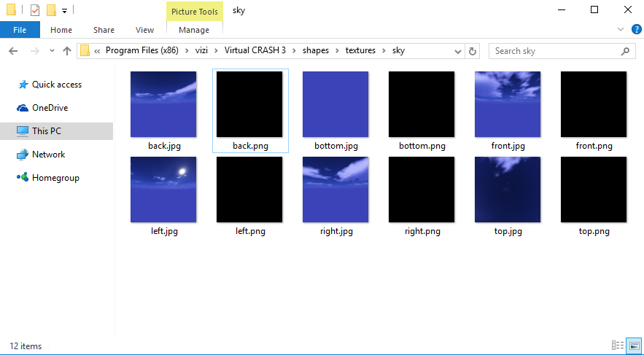The image size is (644, 355).
Task: Open Help with the blue question mark icon
Action: pos(636,29)
